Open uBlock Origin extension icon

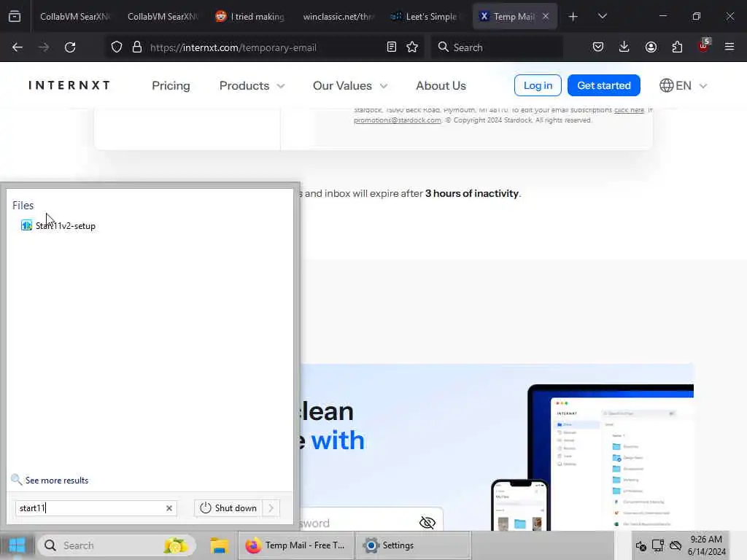pyautogui.click(x=704, y=46)
